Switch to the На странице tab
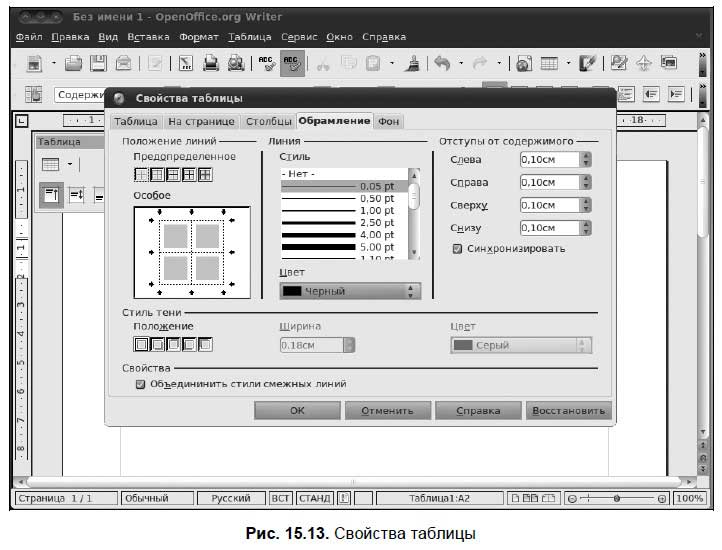 pyautogui.click(x=201, y=122)
